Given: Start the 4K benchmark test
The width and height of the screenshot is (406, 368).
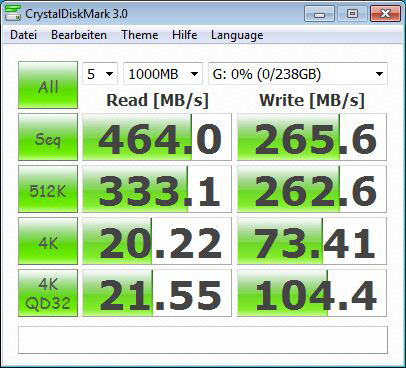Looking at the screenshot, I should [48, 241].
